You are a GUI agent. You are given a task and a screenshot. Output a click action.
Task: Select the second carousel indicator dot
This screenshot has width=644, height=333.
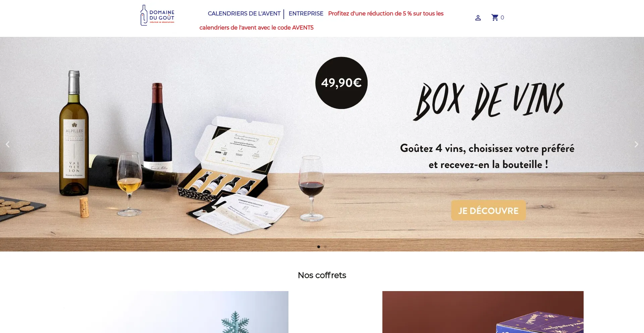325,247
